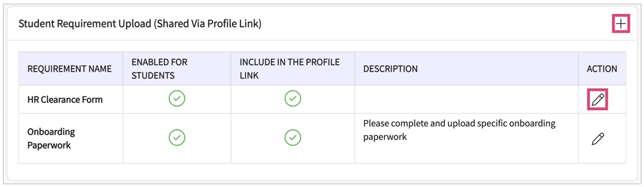Viewport: 644px width, 187px height.
Task: Toggle Enabled for Students on Onboarding Paperwork
Action: (x=177, y=137)
